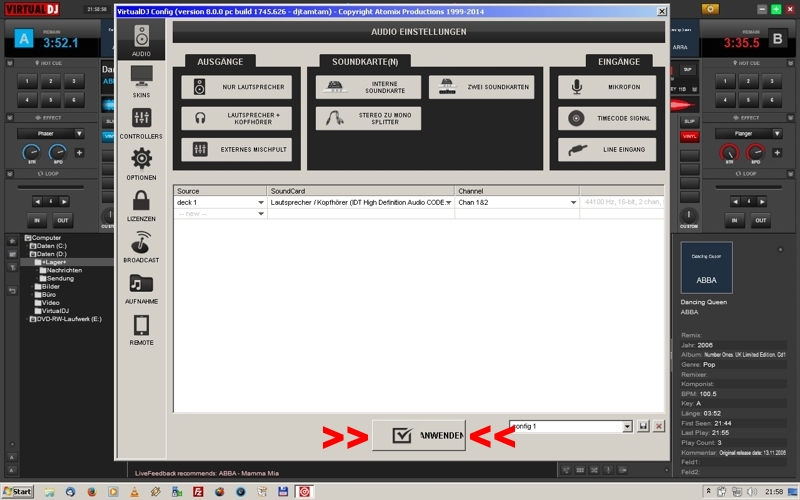Screen dimensions: 800x500
Task: Trigger hot cue 3 on deck B
Action: coord(772,81)
